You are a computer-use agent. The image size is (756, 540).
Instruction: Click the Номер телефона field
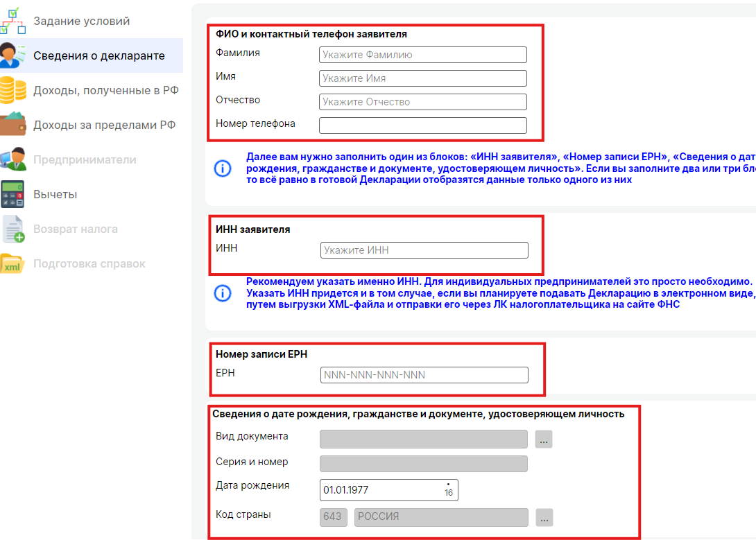[422, 125]
